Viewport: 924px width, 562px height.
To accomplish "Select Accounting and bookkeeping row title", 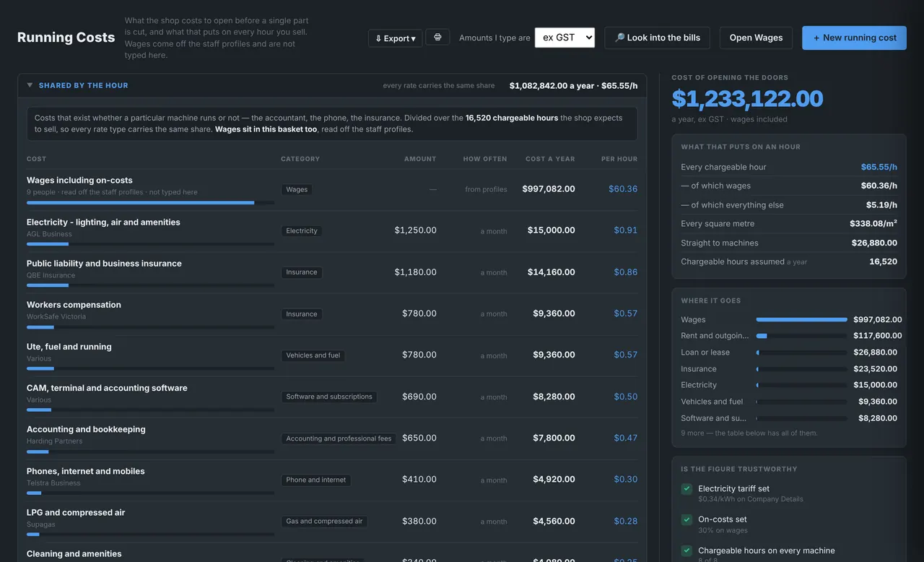I will point(86,428).
